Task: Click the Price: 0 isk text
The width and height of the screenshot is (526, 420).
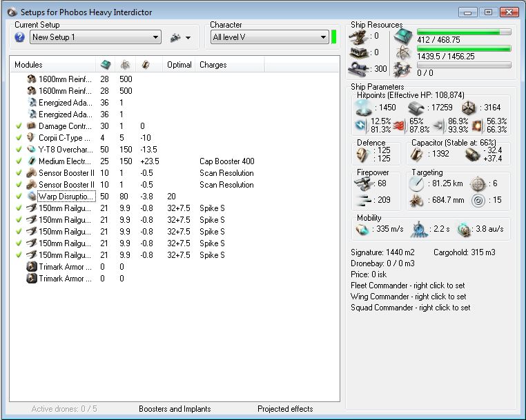Action: 369,274
